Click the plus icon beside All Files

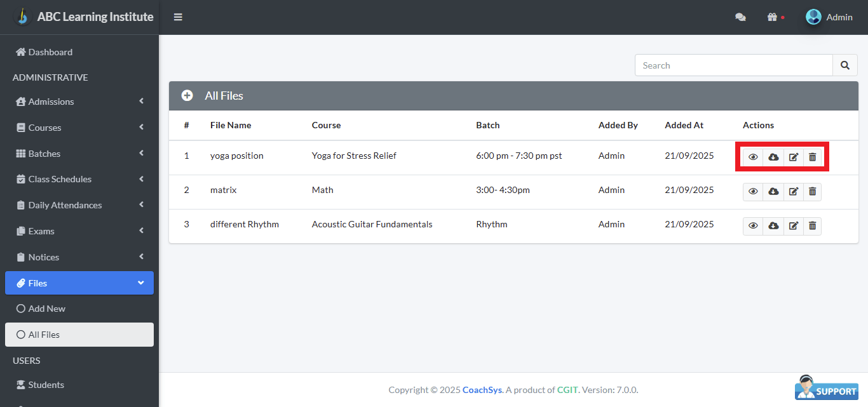[187, 96]
